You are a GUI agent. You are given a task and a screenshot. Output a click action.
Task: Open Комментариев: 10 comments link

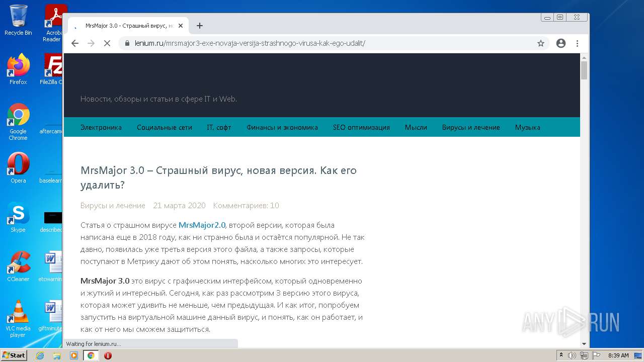[x=246, y=206]
